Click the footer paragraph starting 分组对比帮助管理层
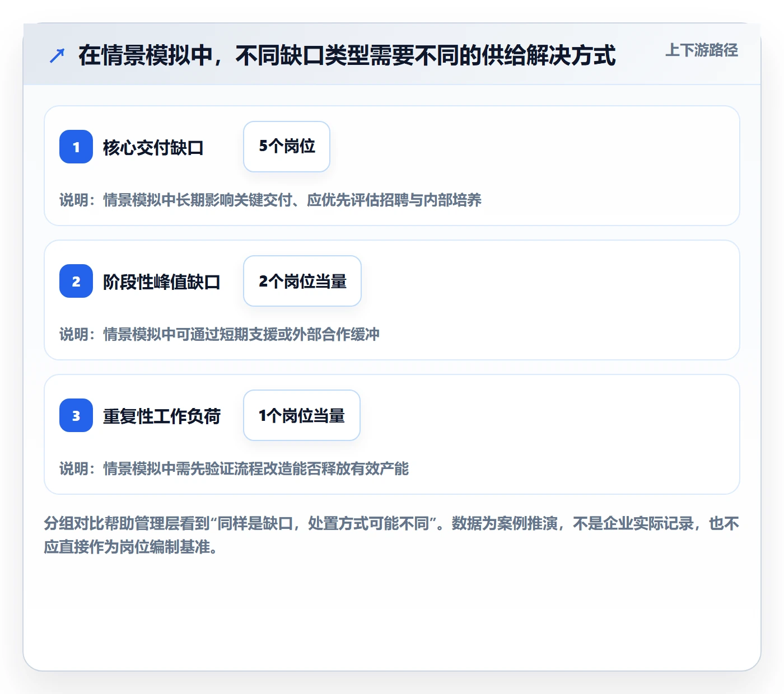This screenshot has height=694, width=784. (x=391, y=535)
